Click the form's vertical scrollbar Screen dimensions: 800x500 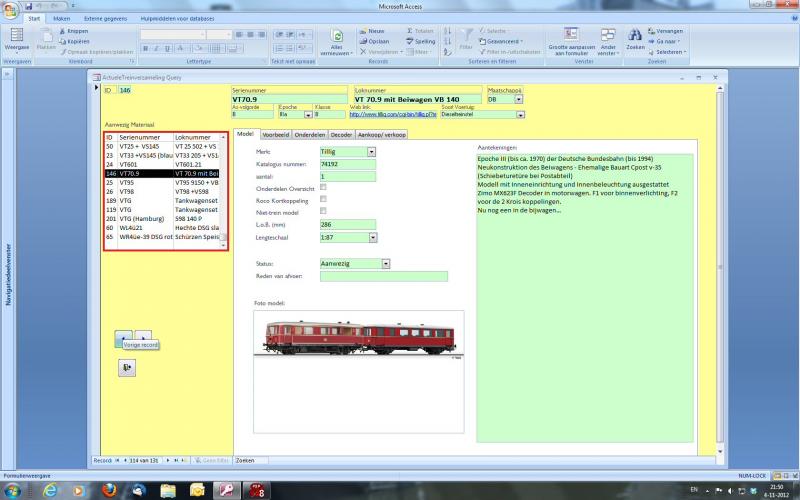click(x=720, y=269)
